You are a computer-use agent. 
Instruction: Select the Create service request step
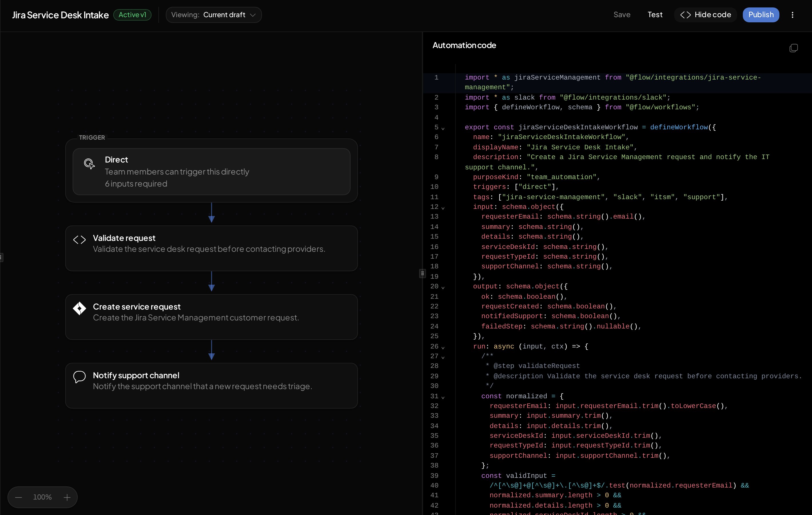click(211, 317)
